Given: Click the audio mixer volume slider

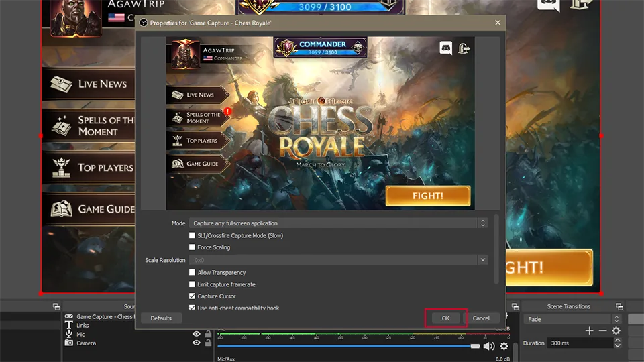Looking at the screenshot, I should pos(348,347).
